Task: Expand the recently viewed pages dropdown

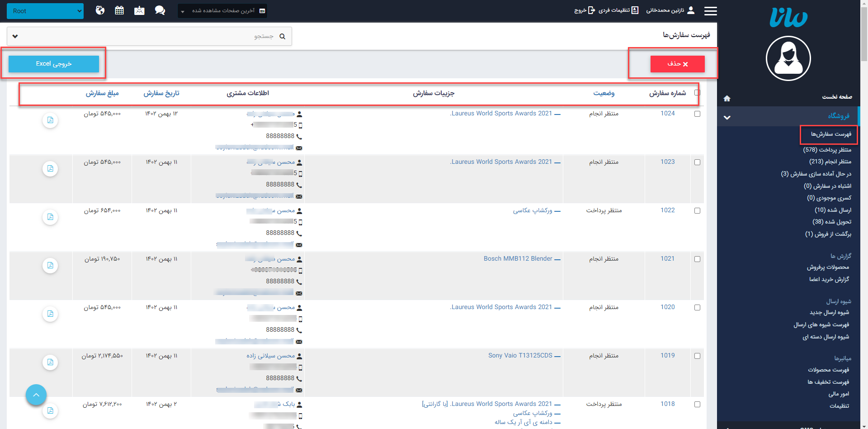Action: [x=222, y=11]
